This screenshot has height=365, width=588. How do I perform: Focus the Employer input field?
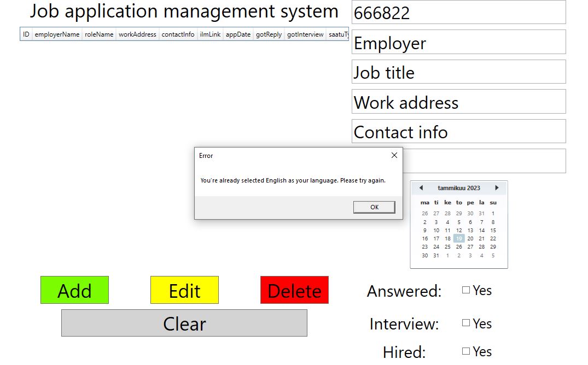click(459, 42)
